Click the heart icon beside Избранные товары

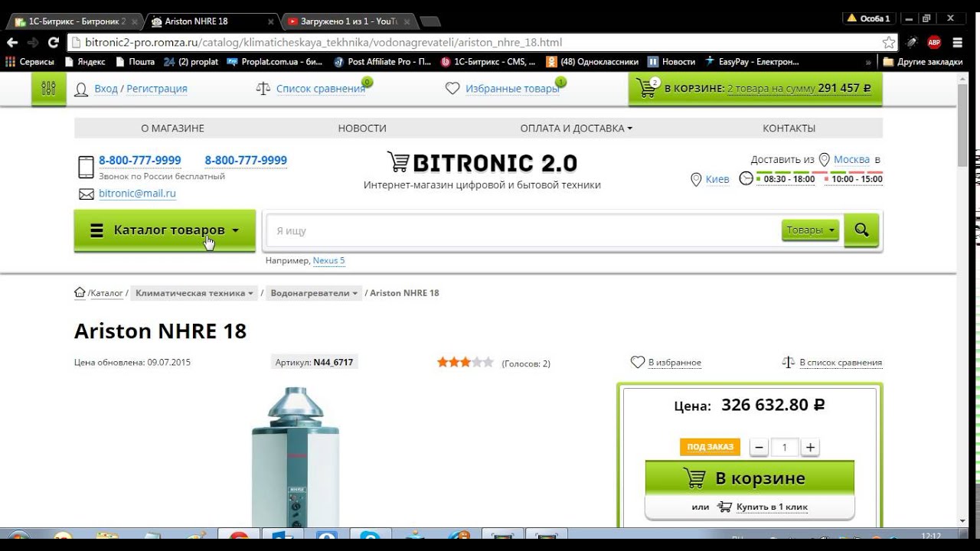tap(452, 89)
